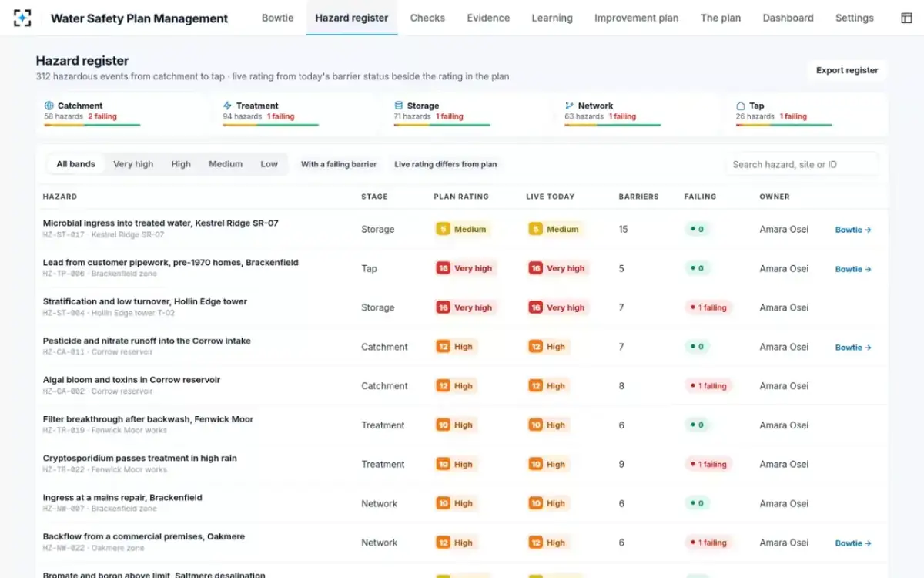Click 'Filter breakthrough after backwash, Fenwick Moor'
The height and width of the screenshot is (578, 924).
pyautogui.click(x=148, y=419)
